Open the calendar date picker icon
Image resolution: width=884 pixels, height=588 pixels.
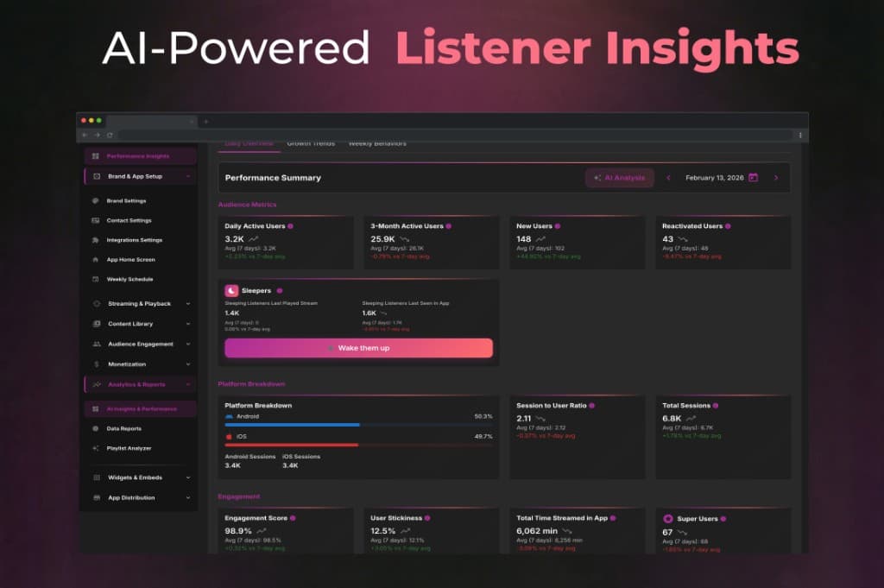click(753, 178)
